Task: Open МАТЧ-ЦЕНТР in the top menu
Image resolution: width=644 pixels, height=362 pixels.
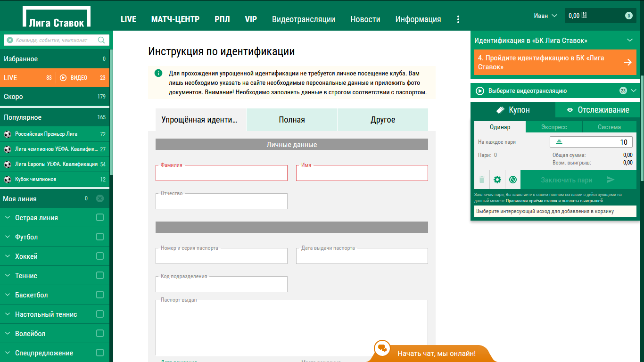Action: (x=175, y=19)
